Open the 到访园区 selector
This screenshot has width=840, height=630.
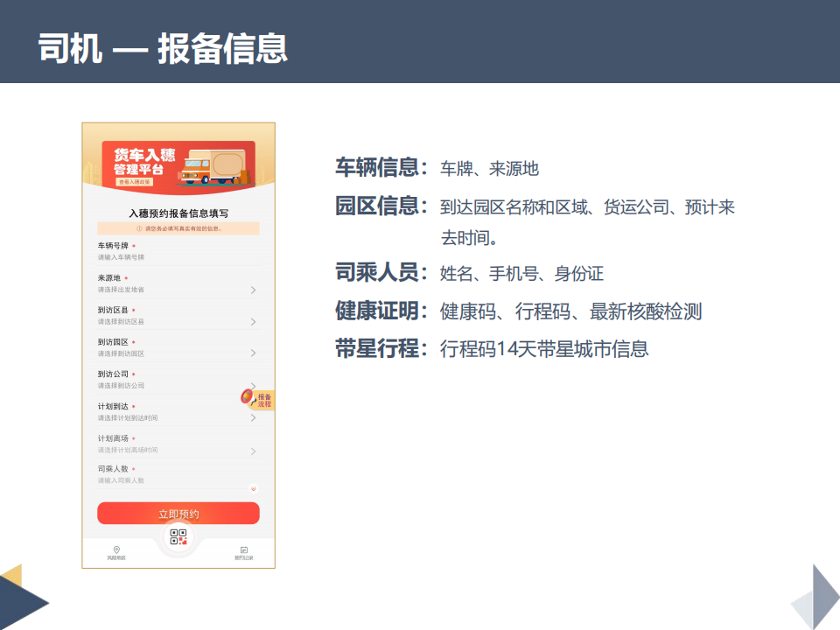[175, 353]
